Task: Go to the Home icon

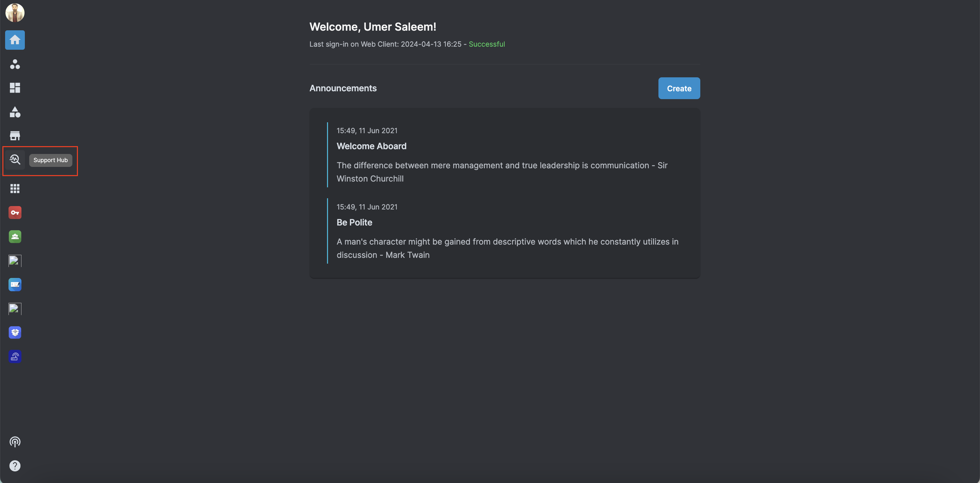Action: [15, 40]
